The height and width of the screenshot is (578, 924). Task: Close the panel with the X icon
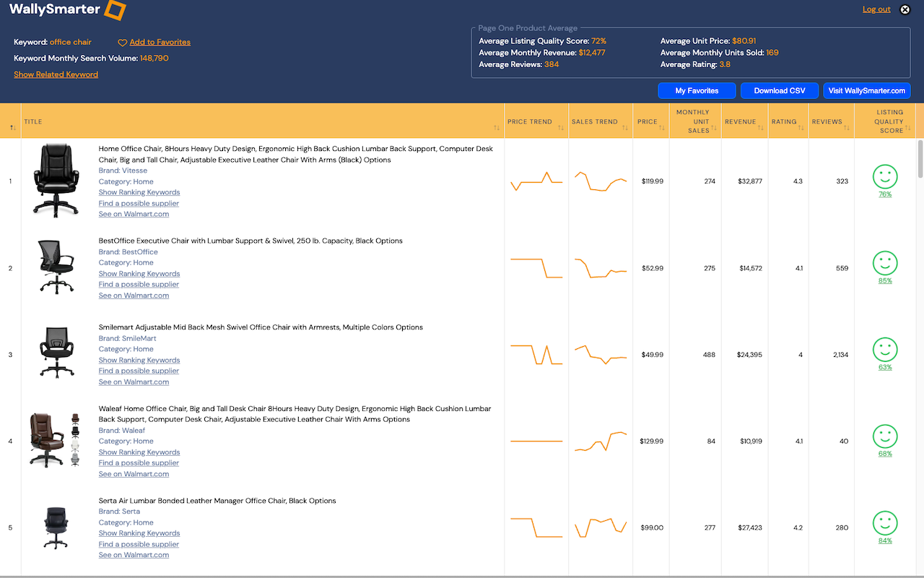[905, 9]
